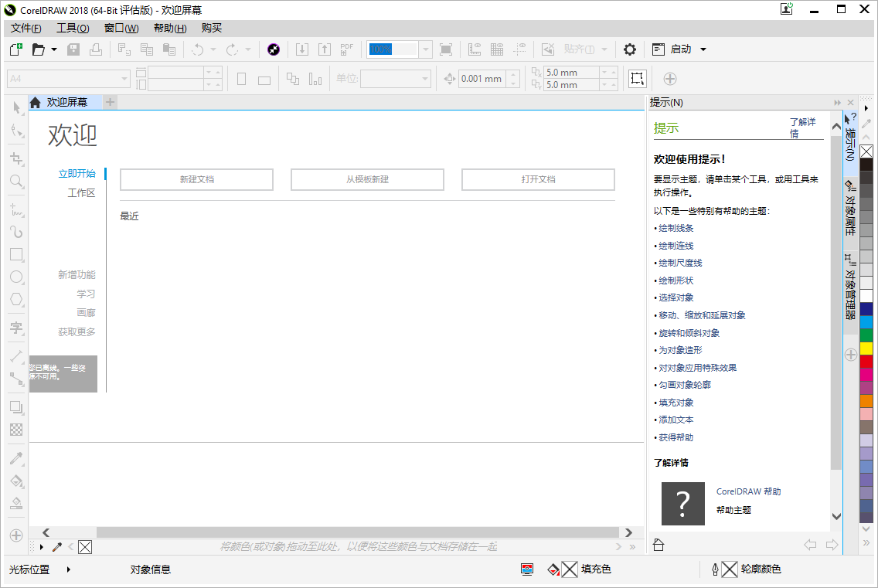Select the Eyedropper tool in toolbox
This screenshot has height=588, width=878.
coord(17,459)
